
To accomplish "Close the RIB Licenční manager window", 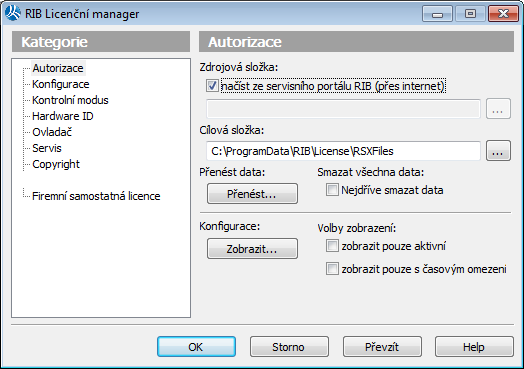I will 503,14.
